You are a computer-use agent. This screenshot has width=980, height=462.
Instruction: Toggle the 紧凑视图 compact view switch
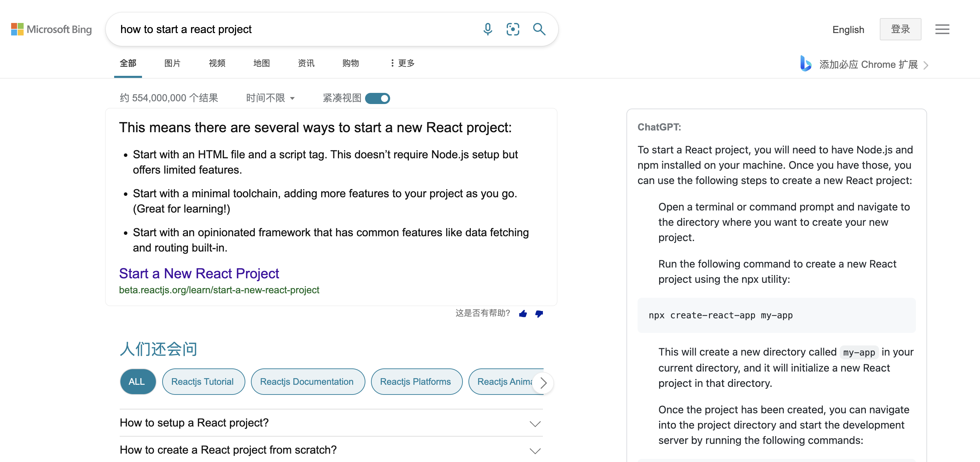tap(377, 98)
